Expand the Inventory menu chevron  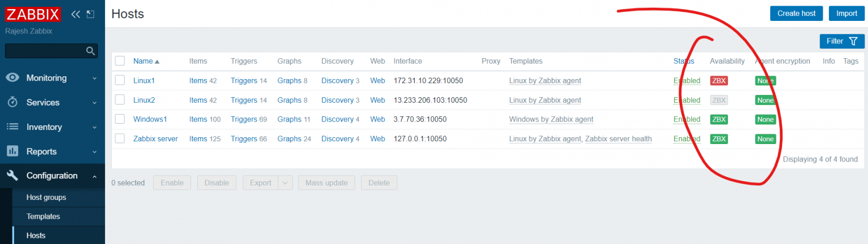[94, 127]
